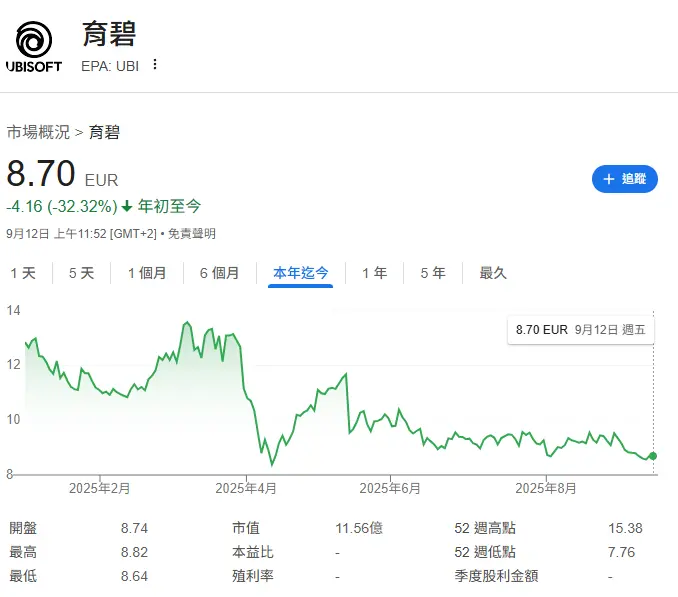Click the 12 y-axis label
The height and width of the screenshot is (597, 678).
click(13, 364)
